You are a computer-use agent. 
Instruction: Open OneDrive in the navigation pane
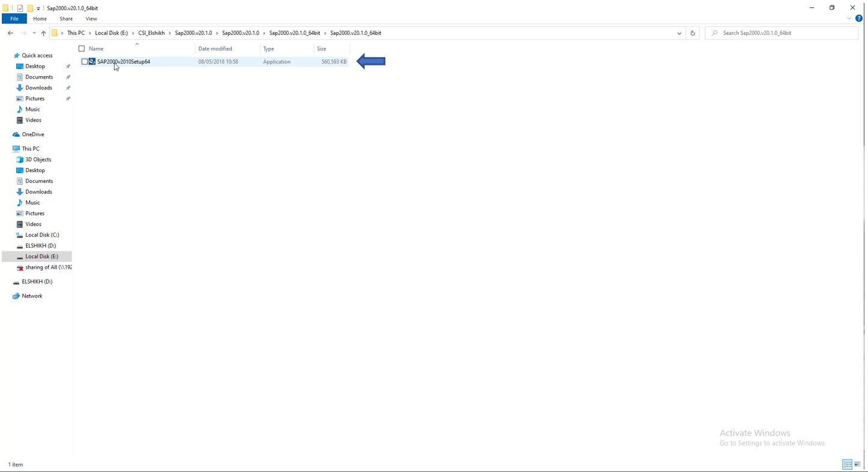[x=33, y=135]
